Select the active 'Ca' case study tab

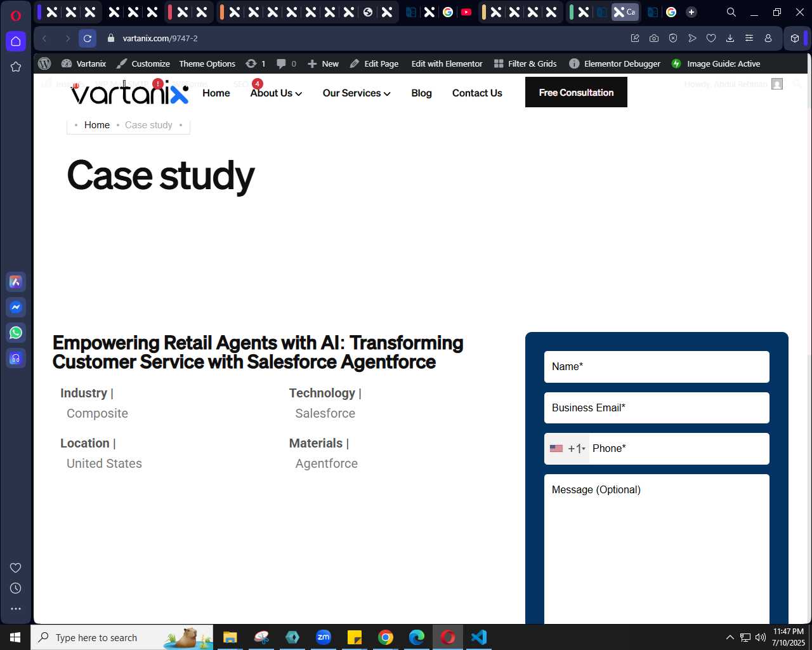tap(625, 12)
